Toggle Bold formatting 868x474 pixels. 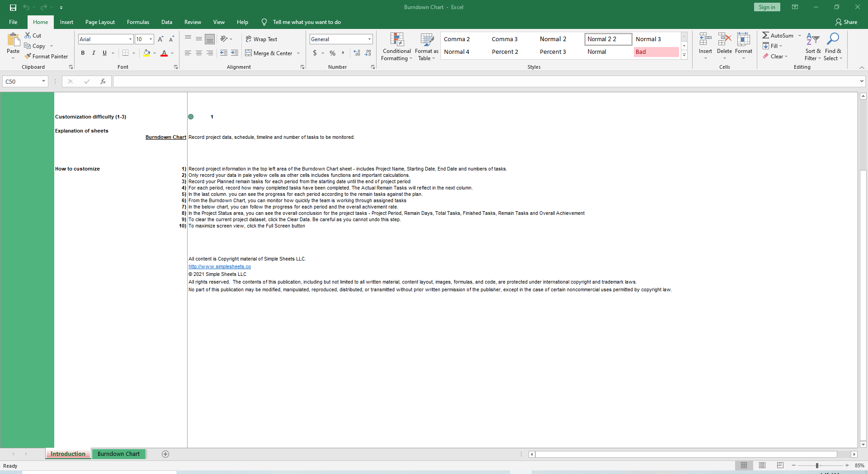[x=83, y=53]
